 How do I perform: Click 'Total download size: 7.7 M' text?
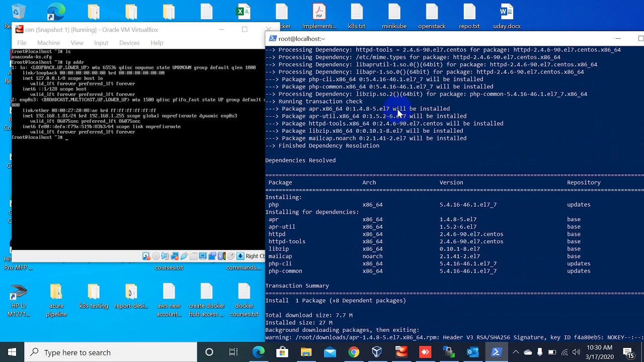pos(309,315)
